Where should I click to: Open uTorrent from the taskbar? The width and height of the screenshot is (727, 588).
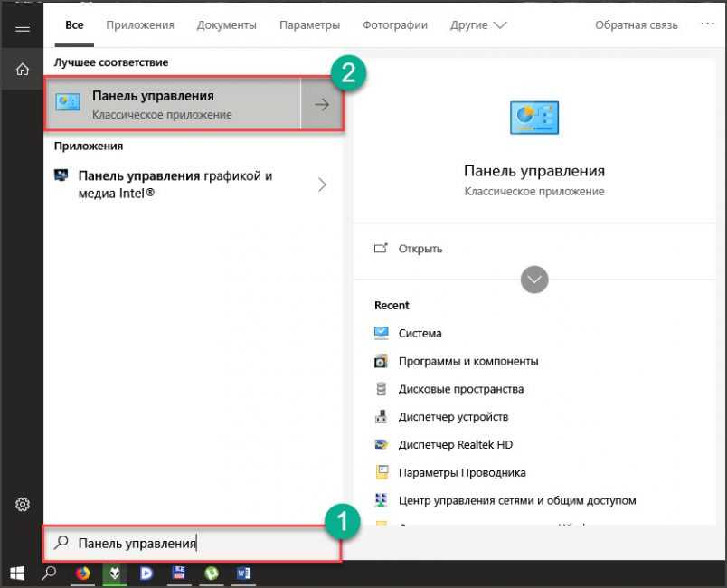coord(212,574)
